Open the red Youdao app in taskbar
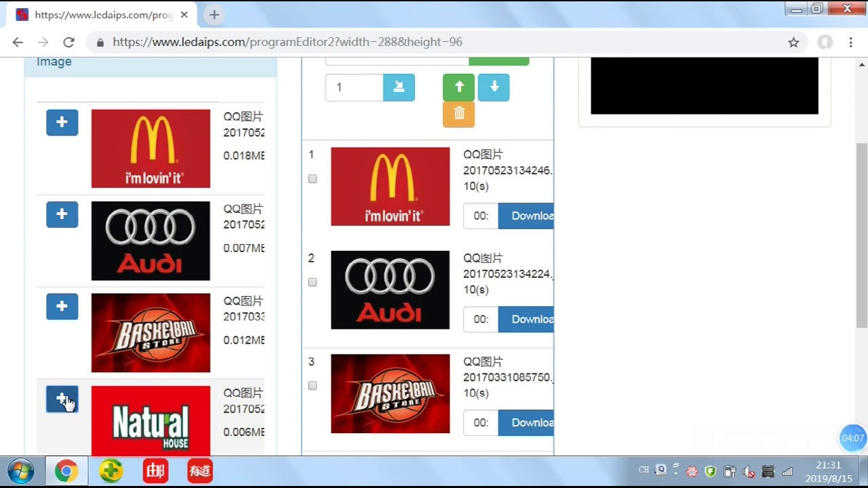 (200, 470)
